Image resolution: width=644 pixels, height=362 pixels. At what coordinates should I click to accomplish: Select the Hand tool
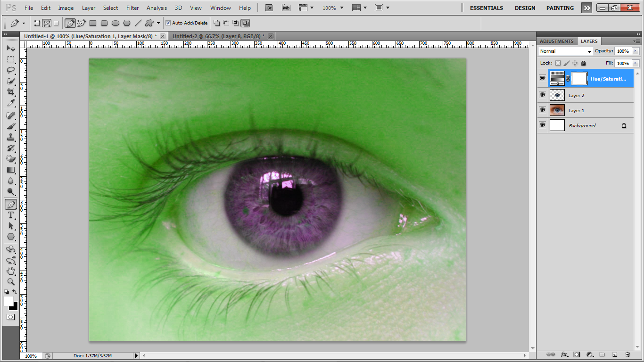click(11, 271)
